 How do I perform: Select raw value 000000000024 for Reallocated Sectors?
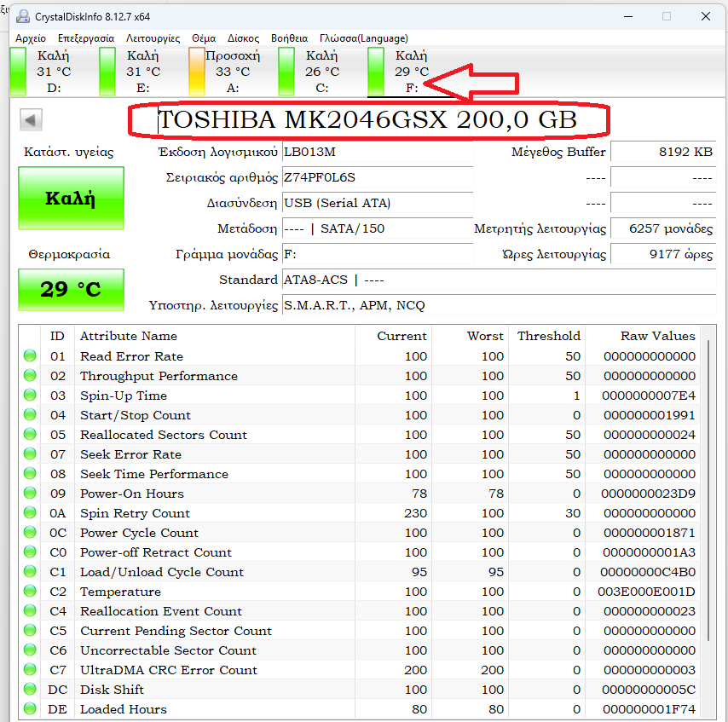tap(650, 435)
